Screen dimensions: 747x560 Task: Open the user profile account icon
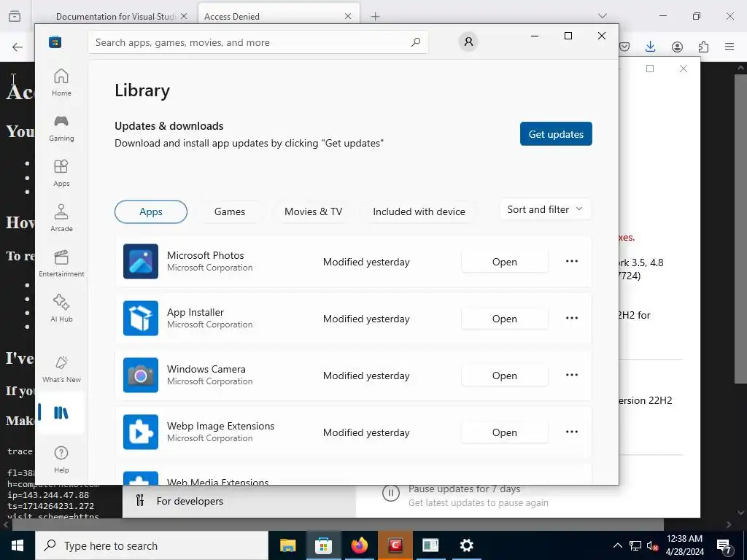[x=468, y=42]
